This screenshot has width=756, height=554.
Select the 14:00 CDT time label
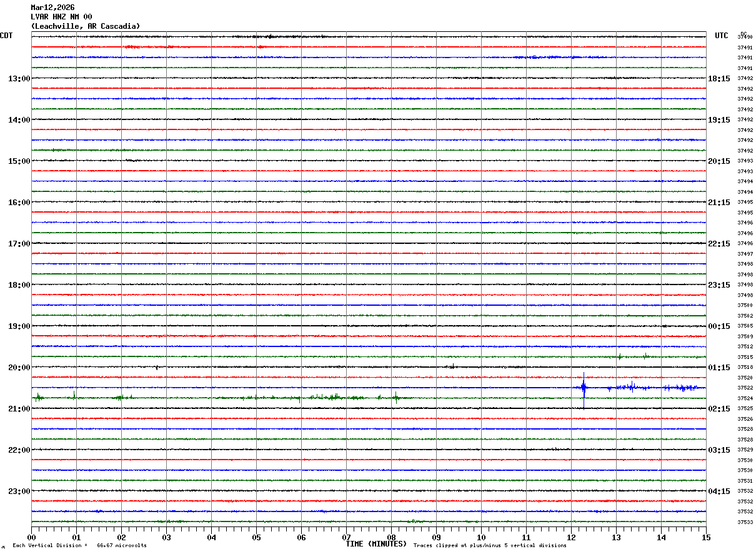coord(19,120)
